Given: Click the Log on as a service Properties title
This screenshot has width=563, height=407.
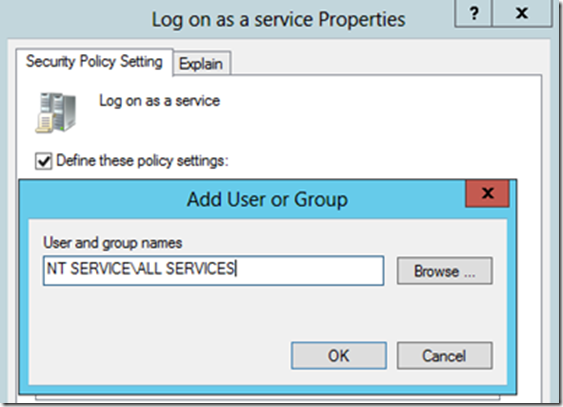Looking at the screenshot, I should [x=278, y=19].
